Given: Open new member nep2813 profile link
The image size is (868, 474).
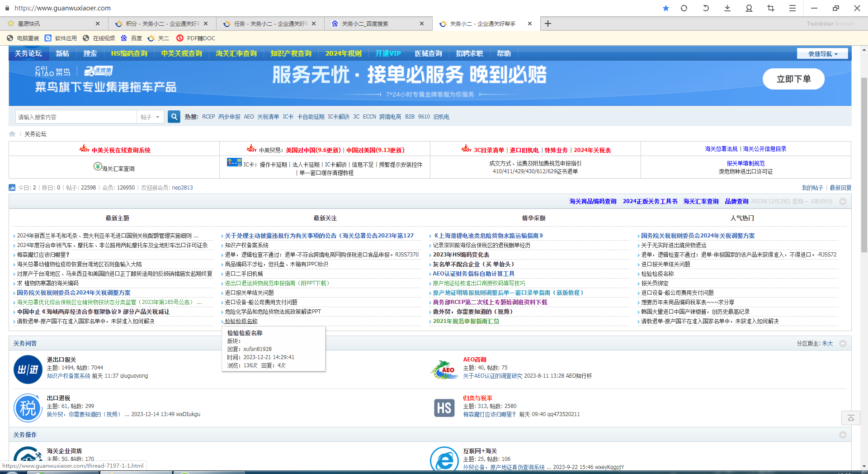Looking at the screenshot, I should (182, 188).
